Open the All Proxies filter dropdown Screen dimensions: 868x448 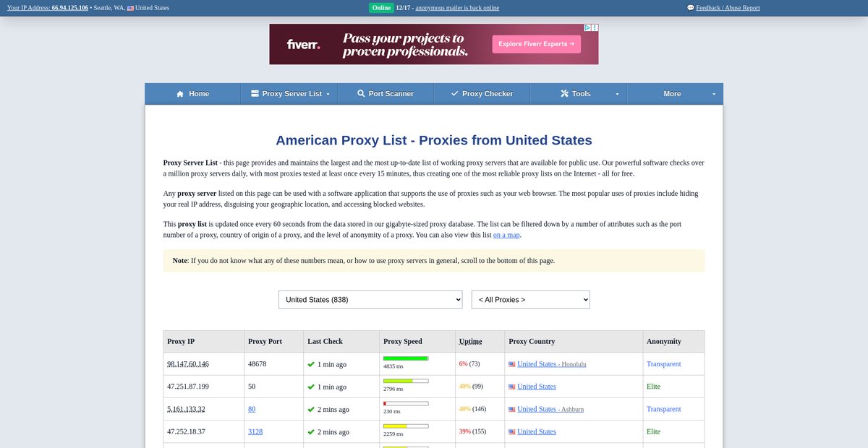[x=531, y=299]
